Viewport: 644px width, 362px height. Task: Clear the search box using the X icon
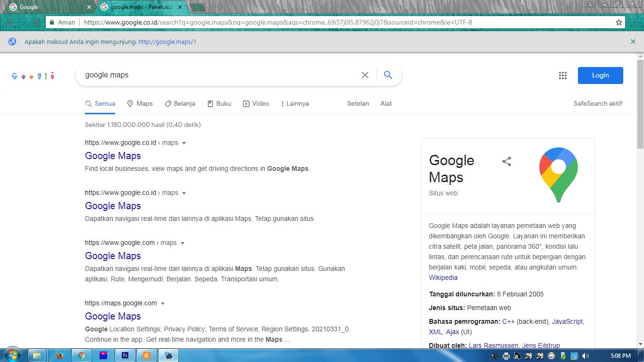coord(365,75)
